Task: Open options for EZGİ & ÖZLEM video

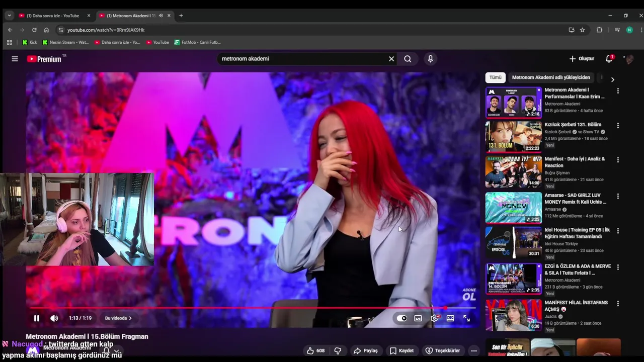Action: [618, 267]
